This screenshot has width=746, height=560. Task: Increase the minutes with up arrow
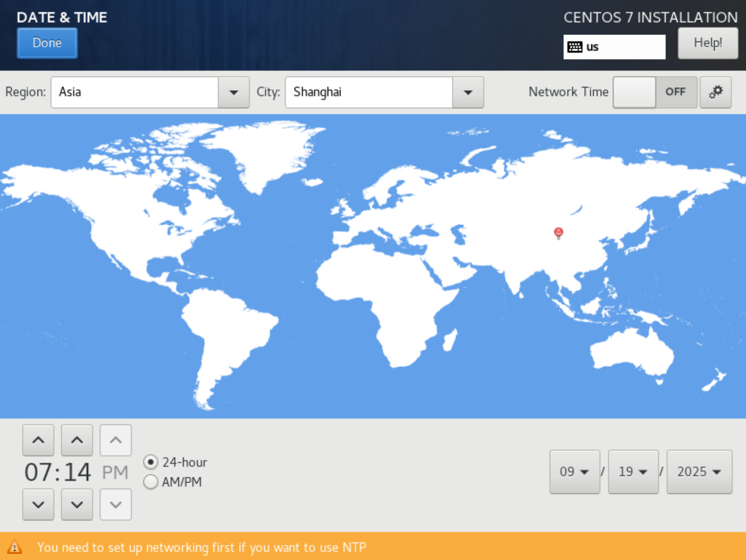click(77, 440)
